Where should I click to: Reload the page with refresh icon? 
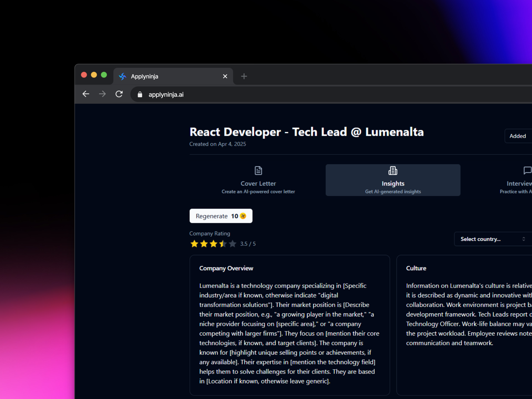click(x=119, y=94)
